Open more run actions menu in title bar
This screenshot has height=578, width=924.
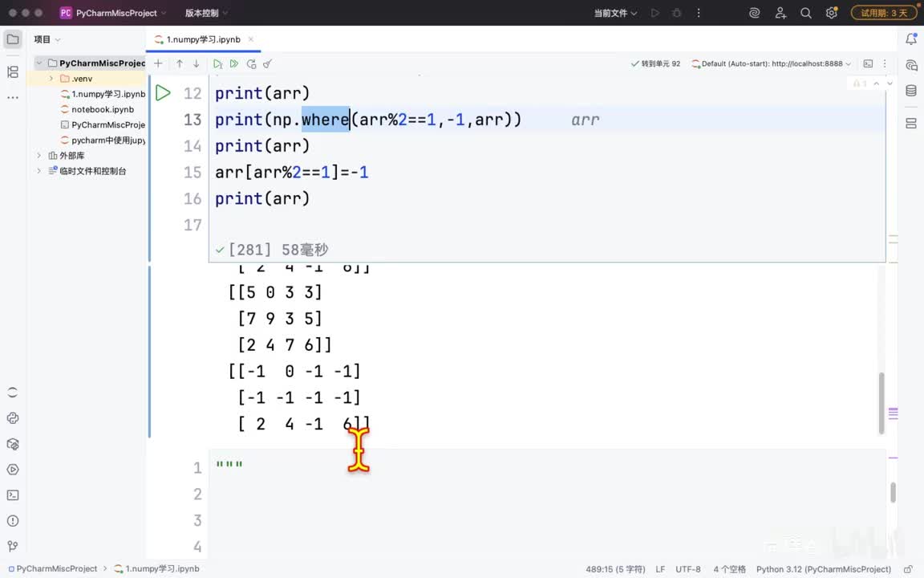point(699,13)
